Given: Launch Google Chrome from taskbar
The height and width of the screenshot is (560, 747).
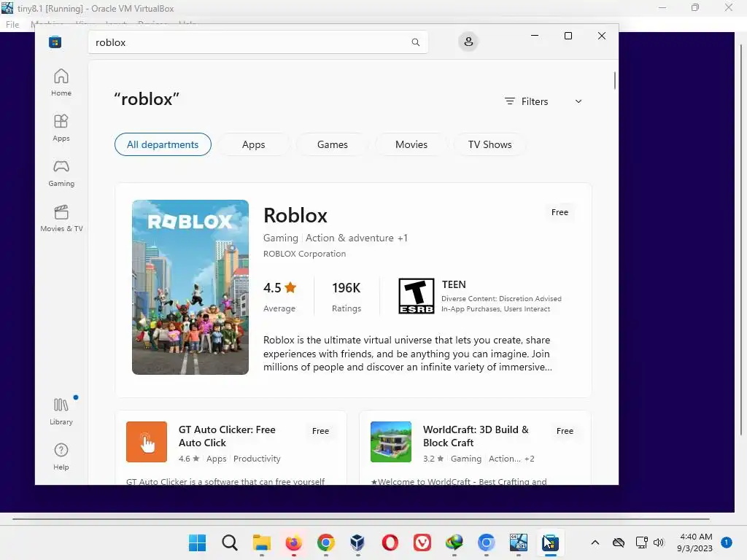Looking at the screenshot, I should click(326, 542).
